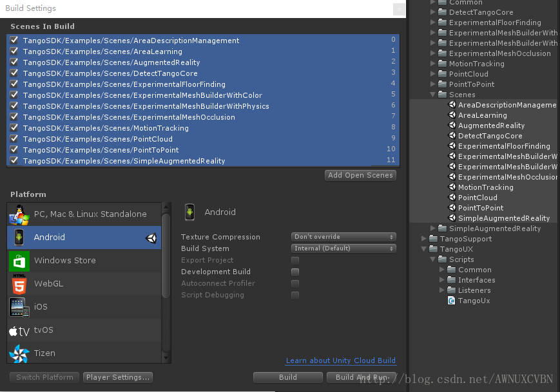The height and width of the screenshot is (392, 560).
Task: Click the Scenes folder icon in Project tree
Action: pos(443,95)
